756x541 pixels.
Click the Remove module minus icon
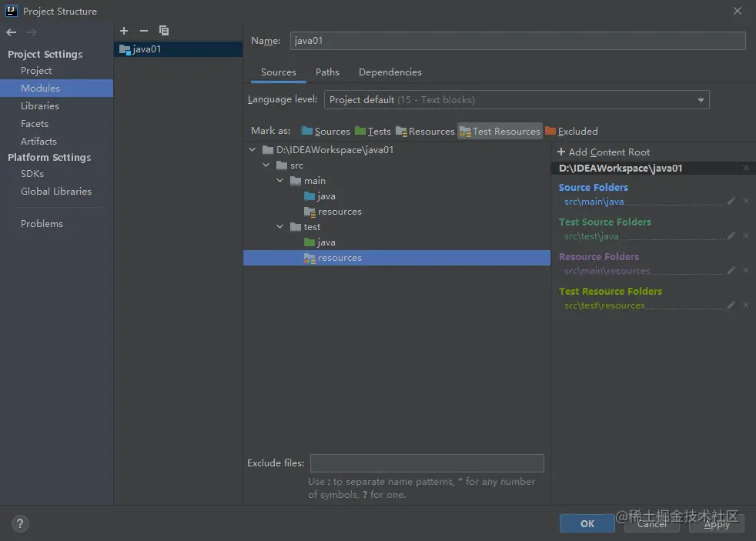[144, 31]
